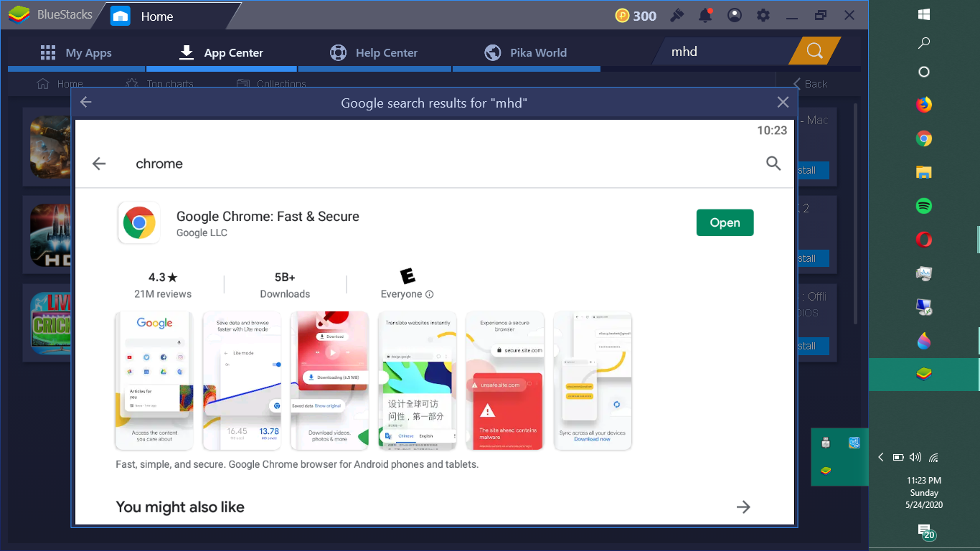Launch Opera from taskbar
980x551 pixels.
pos(924,240)
